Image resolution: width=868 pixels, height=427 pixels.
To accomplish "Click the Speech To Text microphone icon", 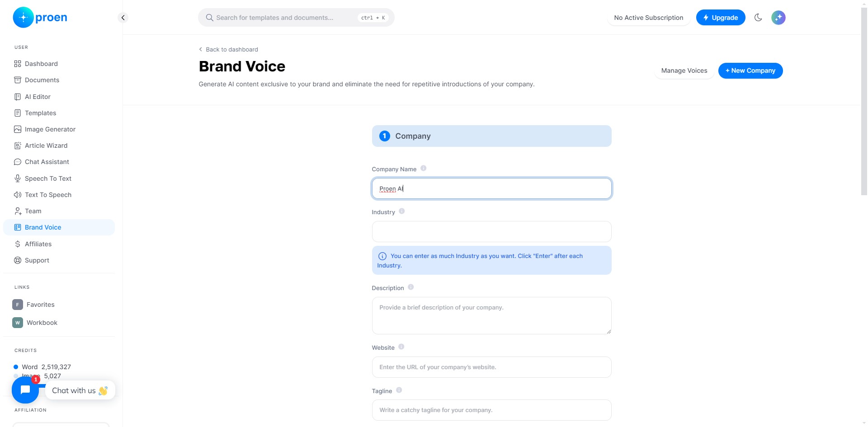I will tap(18, 178).
